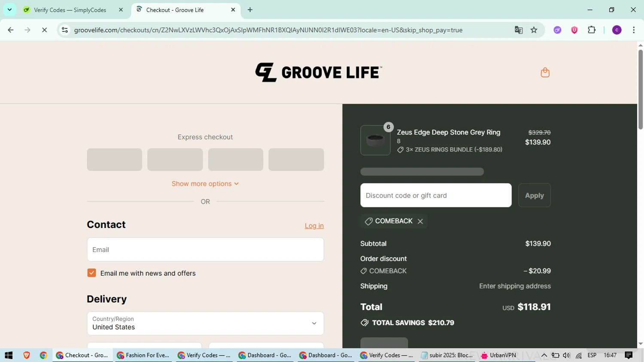Open the Country/Region dropdown
The image size is (644, 362).
coord(205,323)
